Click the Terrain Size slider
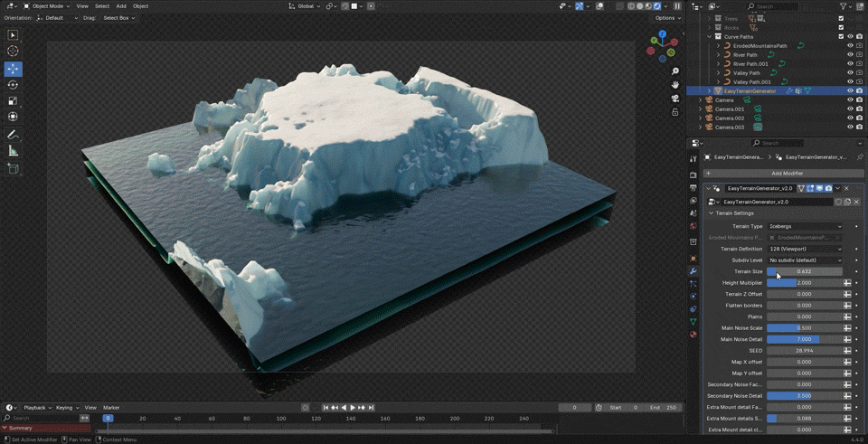 tap(805, 272)
